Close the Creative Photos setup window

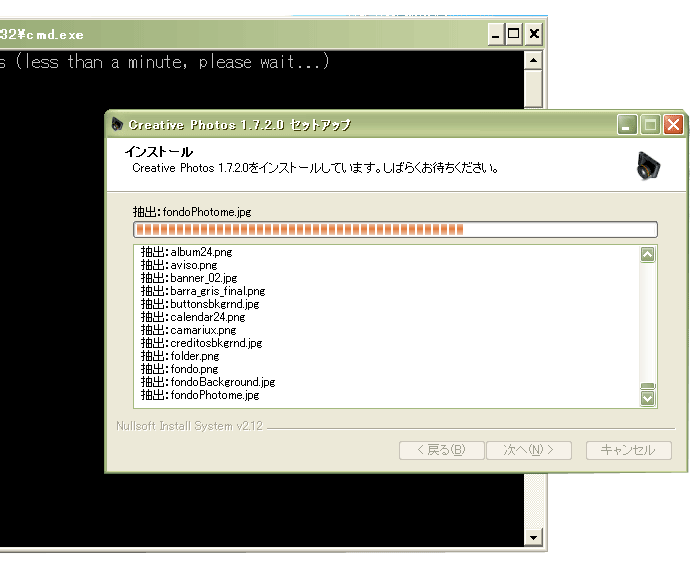tap(673, 125)
